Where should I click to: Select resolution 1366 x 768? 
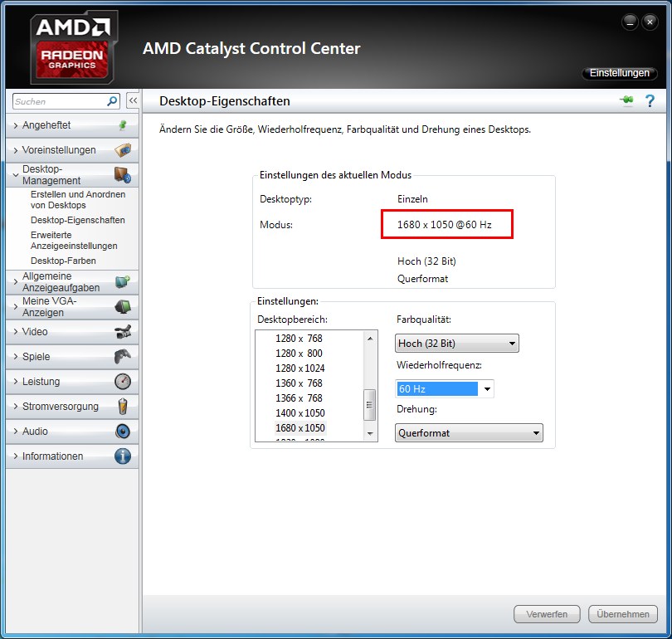click(x=299, y=398)
